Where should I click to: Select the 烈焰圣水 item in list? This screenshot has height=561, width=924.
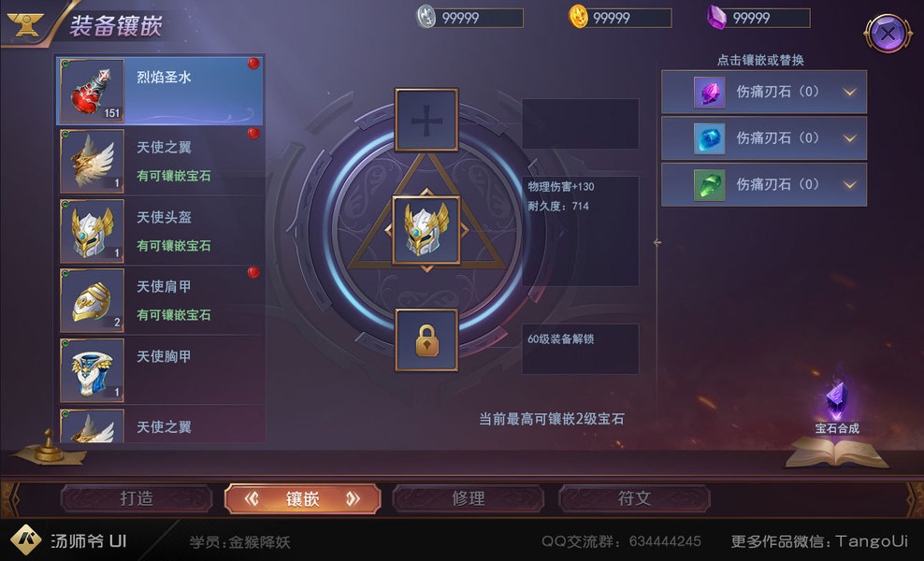coord(160,91)
